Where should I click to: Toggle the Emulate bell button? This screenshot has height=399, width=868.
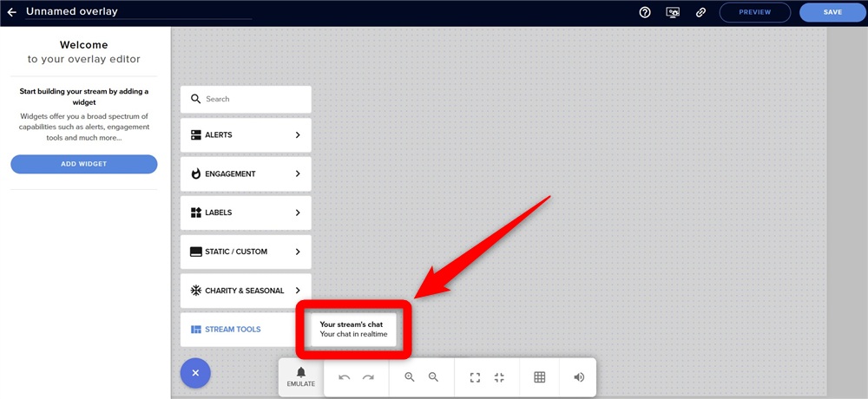(x=301, y=376)
